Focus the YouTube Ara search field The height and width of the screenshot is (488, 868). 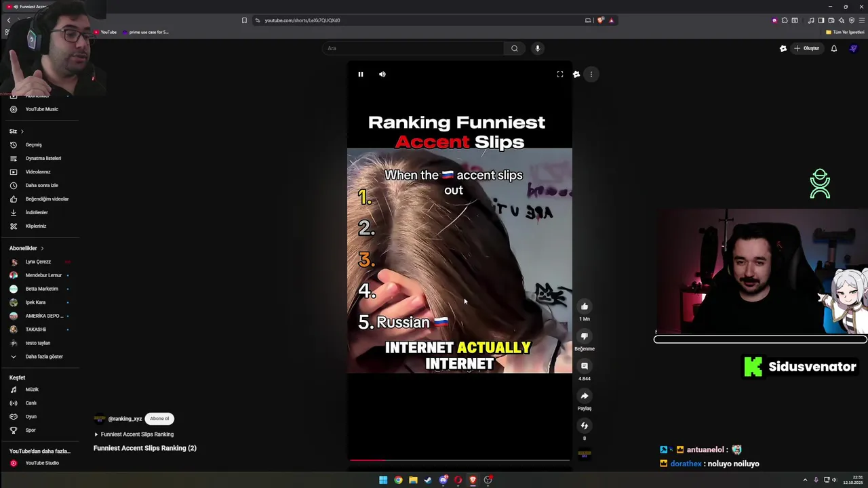(x=413, y=48)
